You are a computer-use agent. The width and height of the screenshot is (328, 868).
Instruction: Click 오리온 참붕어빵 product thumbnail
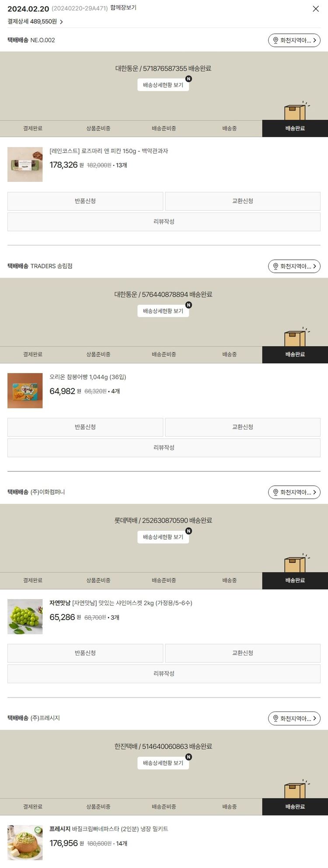25,390
